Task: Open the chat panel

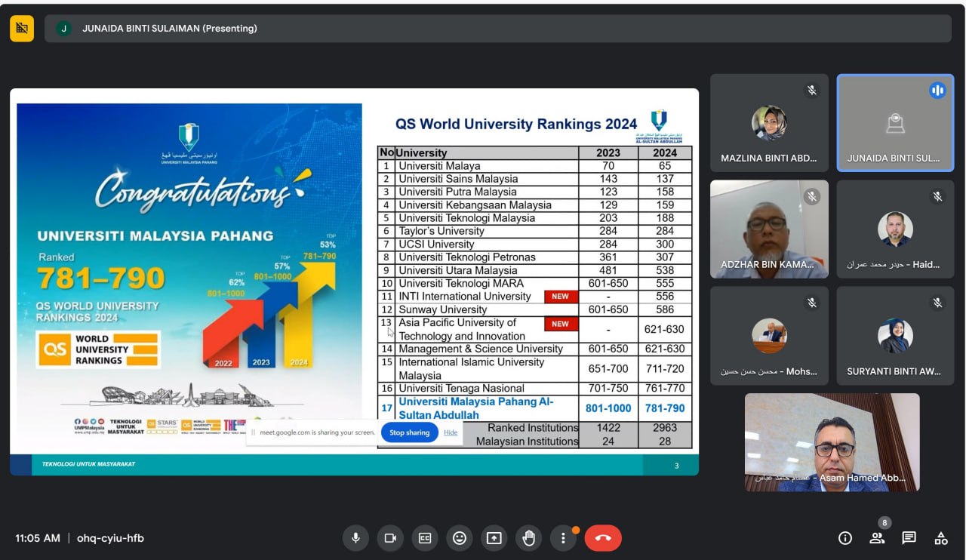Action: coord(909,538)
